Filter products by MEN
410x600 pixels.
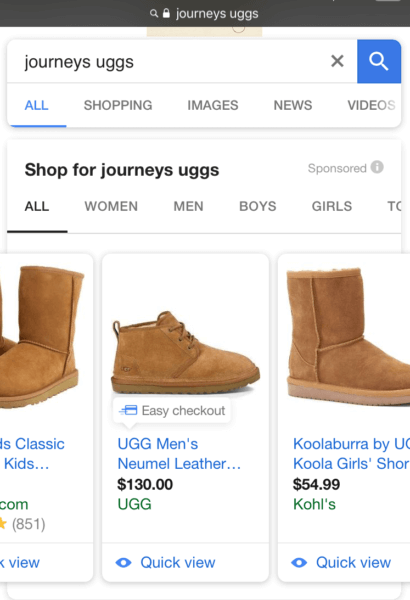tap(188, 206)
